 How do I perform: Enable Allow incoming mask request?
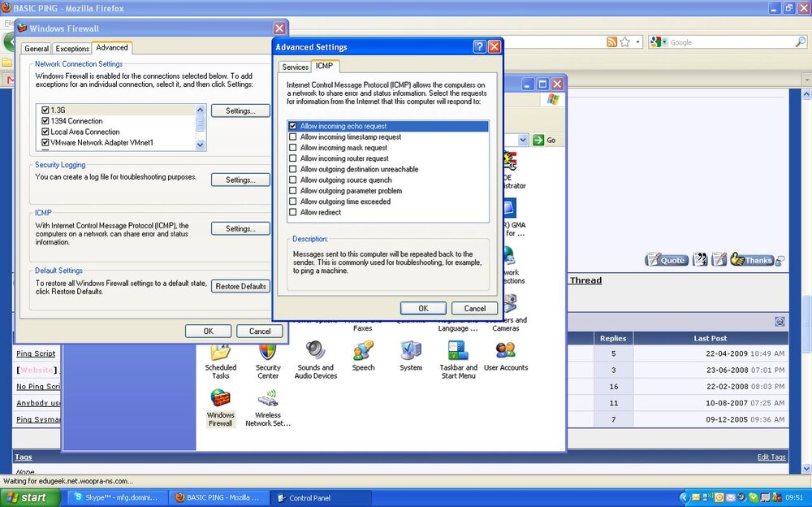pos(293,148)
